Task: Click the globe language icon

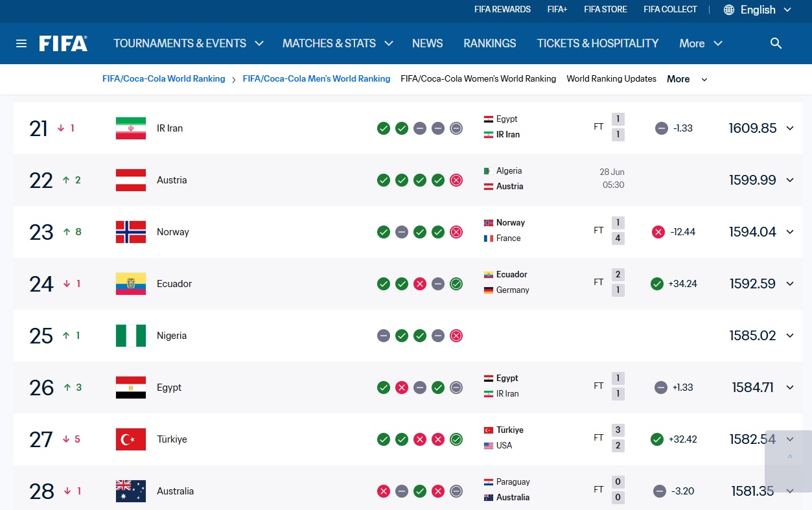Action: coord(729,10)
